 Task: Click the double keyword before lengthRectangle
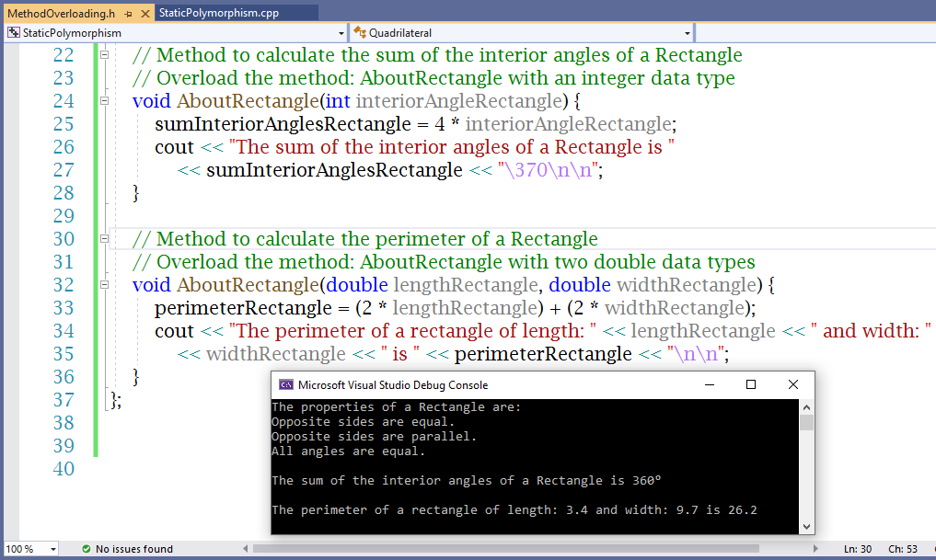pos(357,284)
